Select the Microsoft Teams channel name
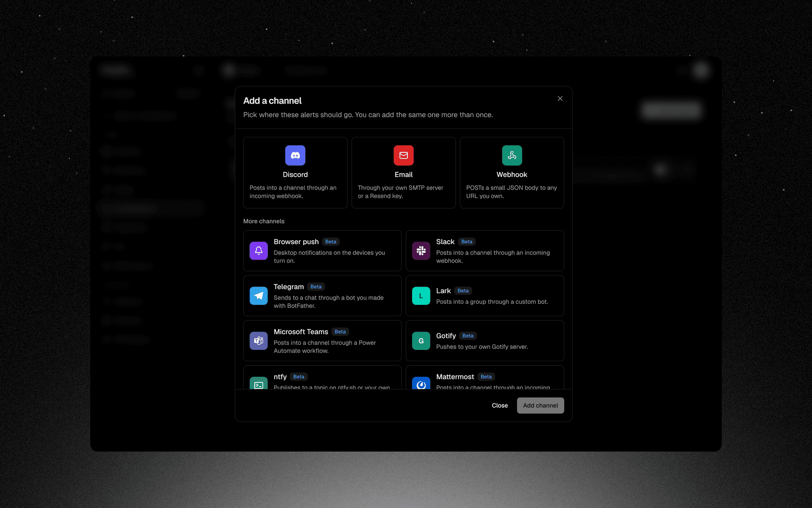The height and width of the screenshot is (508, 812). [x=301, y=332]
